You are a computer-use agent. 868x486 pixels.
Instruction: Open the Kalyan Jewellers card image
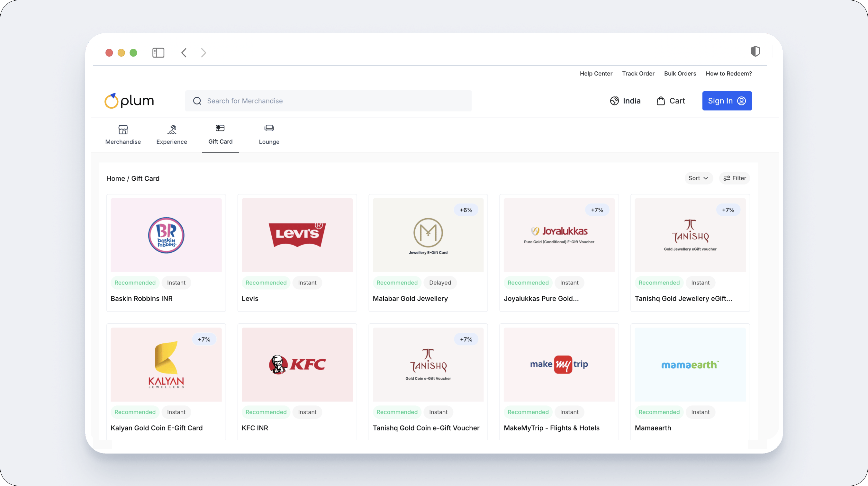tap(166, 364)
